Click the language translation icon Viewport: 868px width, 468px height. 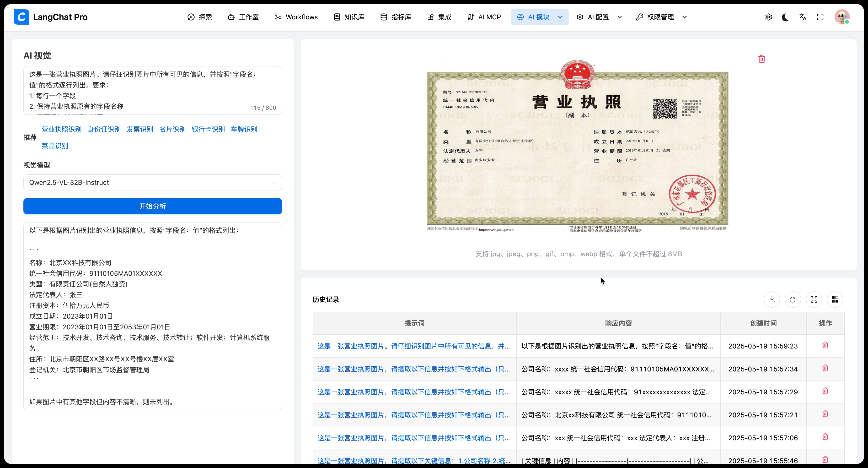coord(803,17)
